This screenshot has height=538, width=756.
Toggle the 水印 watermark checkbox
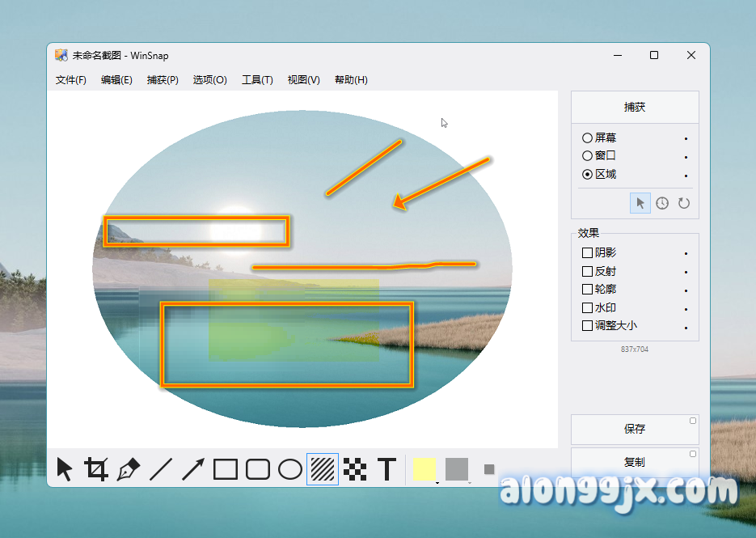588,308
